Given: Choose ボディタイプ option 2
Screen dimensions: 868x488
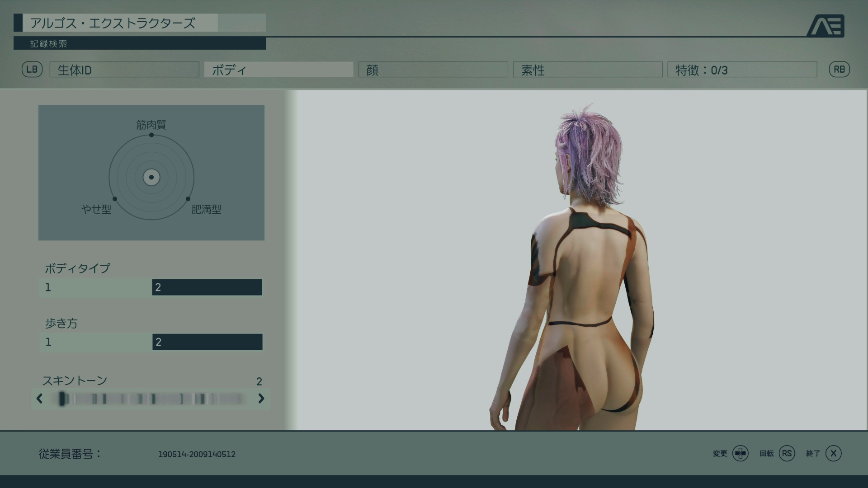Looking at the screenshot, I should (207, 287).
